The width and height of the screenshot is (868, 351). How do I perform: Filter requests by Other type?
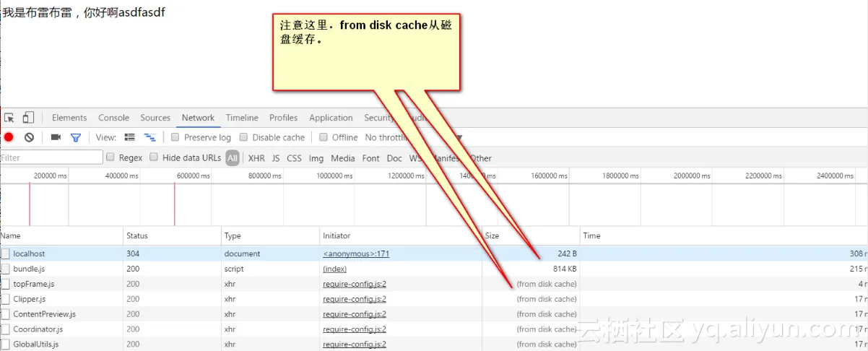(x=481, y=158)
